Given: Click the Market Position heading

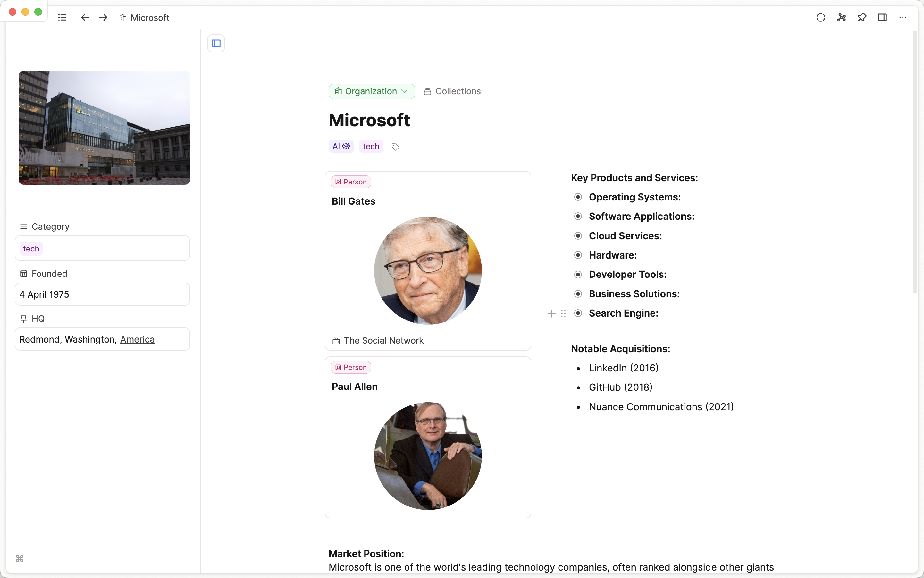Looking at the screenshot, I should [x=366, y=554].
